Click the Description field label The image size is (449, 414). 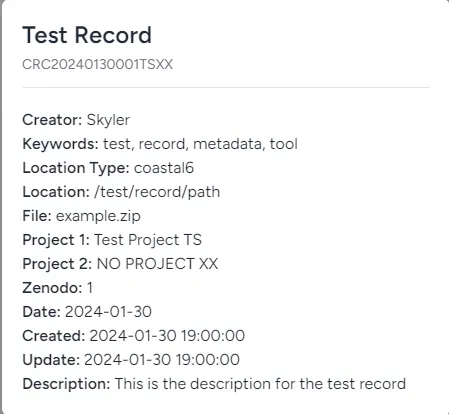click(66, 384)
